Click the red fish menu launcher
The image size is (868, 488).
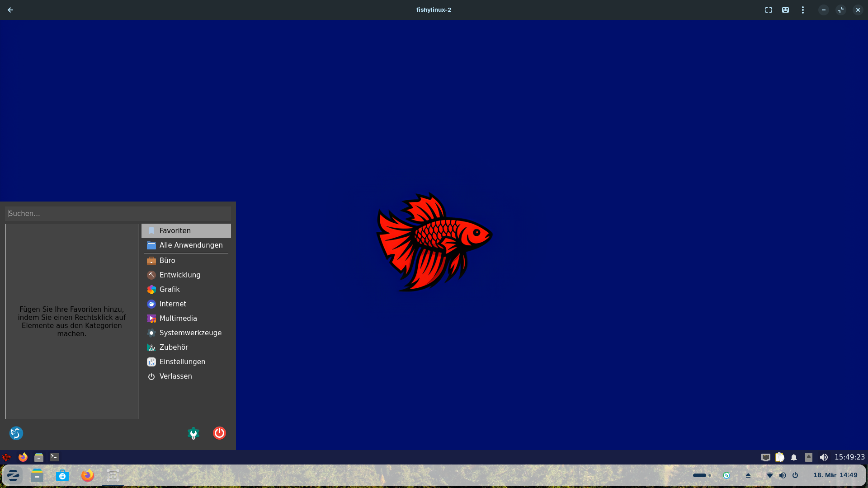pos(7,457)
